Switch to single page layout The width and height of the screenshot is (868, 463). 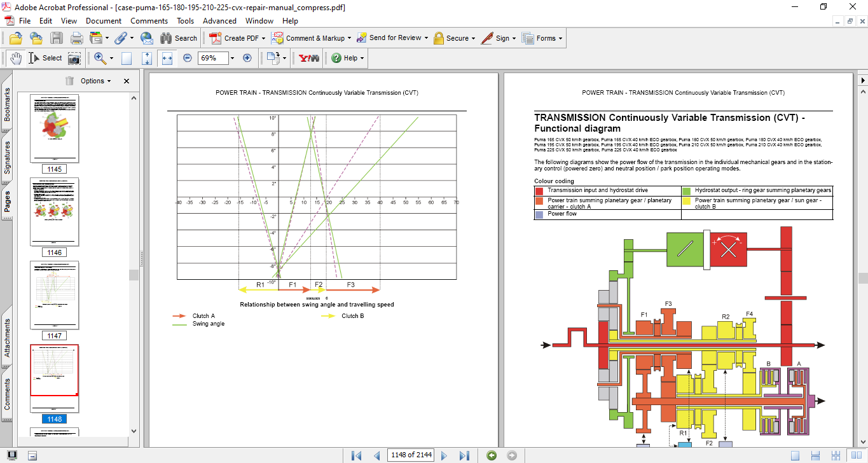click(795, 455)
